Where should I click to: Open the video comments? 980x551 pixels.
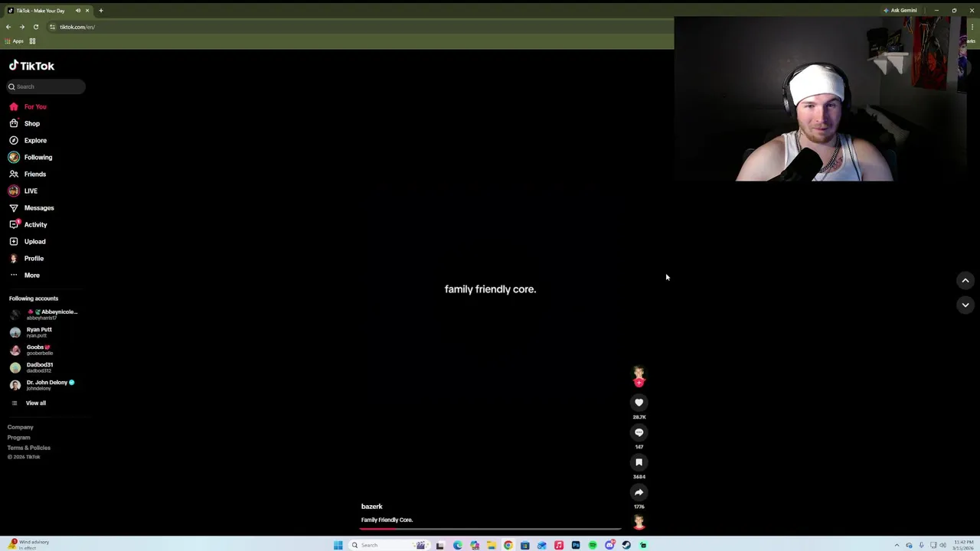point(639,432)
